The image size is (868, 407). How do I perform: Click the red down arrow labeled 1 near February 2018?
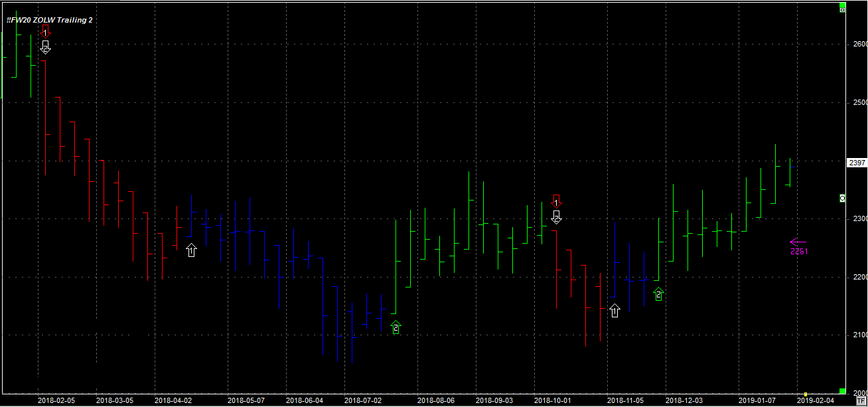45,30
